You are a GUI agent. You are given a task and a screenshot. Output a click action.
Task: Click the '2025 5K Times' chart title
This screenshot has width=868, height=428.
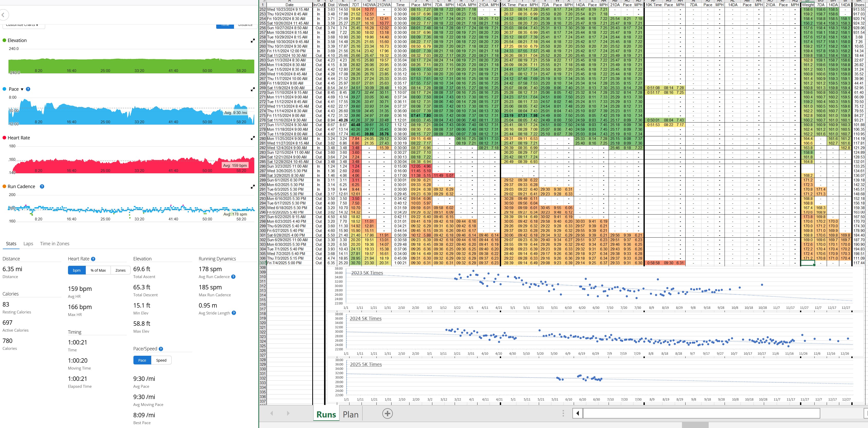[x=366, y=364]
